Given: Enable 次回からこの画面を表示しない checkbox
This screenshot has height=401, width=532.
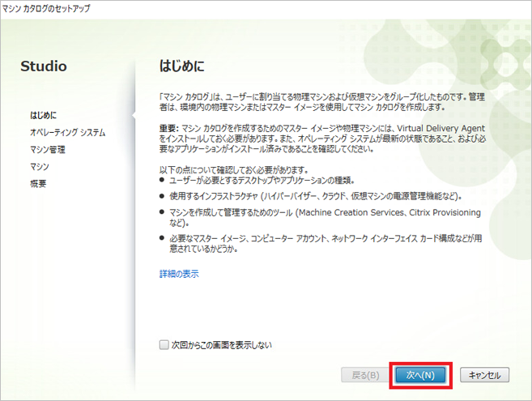Looking at the screenshot, I should tap(164, 345).
